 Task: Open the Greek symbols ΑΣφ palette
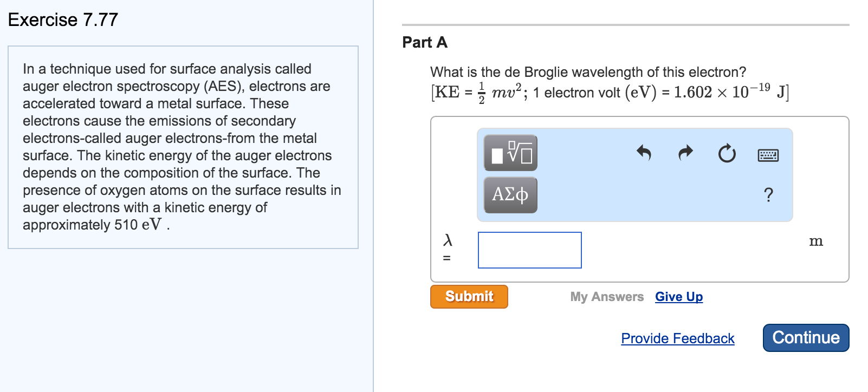pyautogui.click(x=510, y=194)
